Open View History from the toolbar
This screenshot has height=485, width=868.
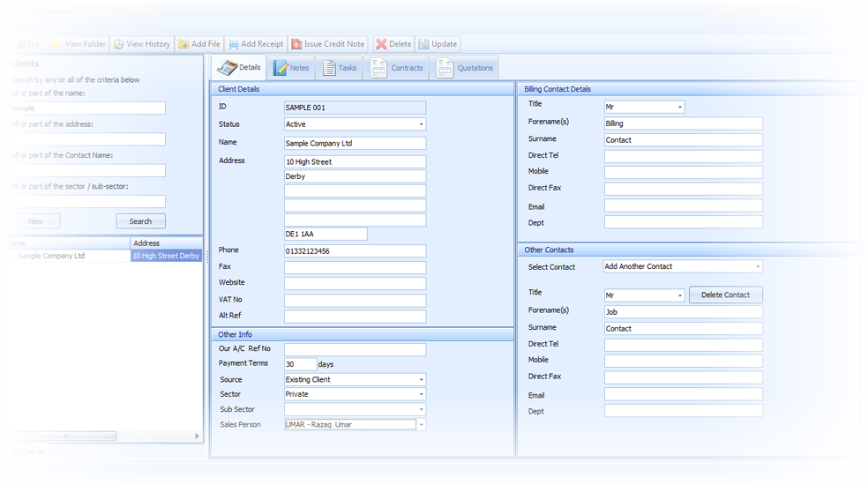pos(119,44)
